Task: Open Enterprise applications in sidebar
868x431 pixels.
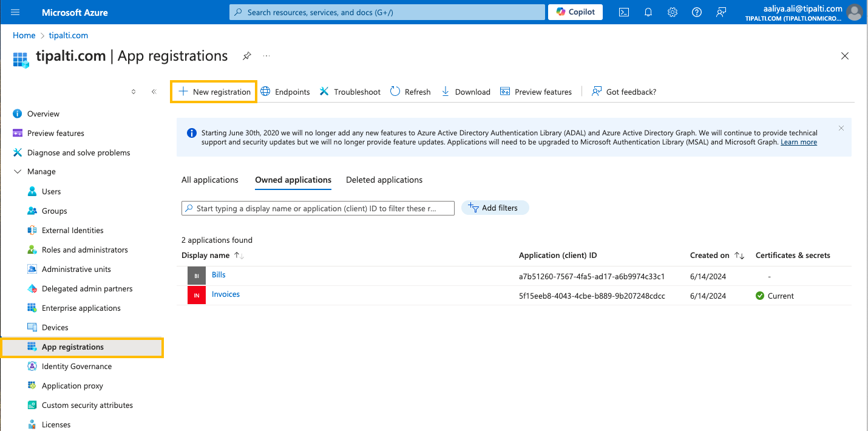Action: 81,308
